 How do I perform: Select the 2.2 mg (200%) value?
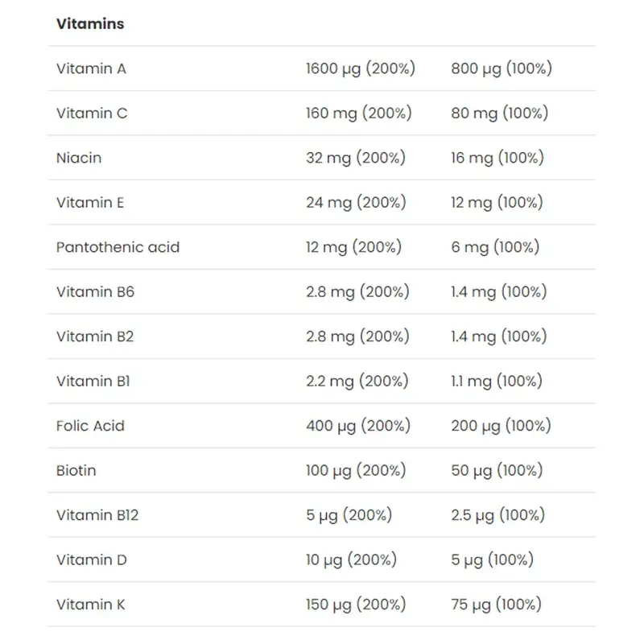point(357,382)
